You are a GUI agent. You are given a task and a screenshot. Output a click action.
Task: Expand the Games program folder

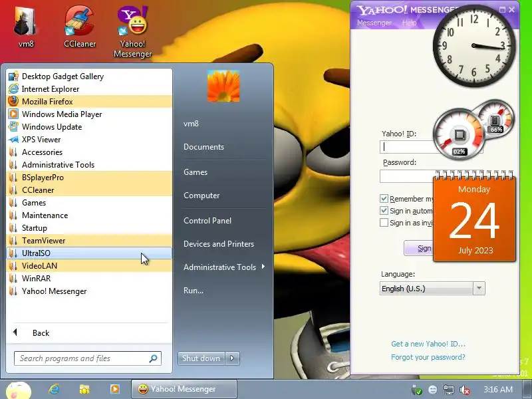89,203
